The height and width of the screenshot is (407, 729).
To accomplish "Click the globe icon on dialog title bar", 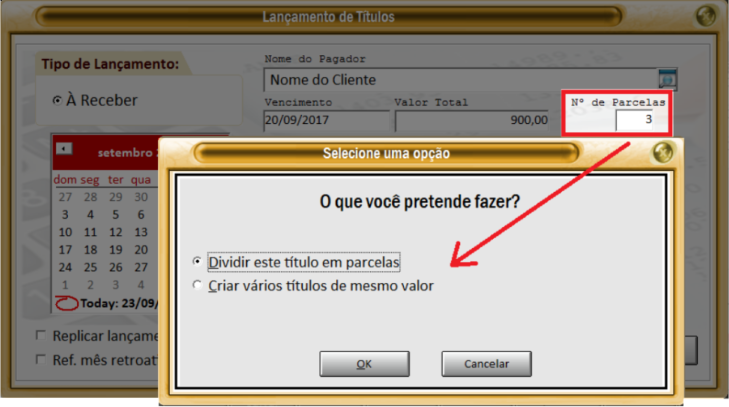I will click(663, 152).
